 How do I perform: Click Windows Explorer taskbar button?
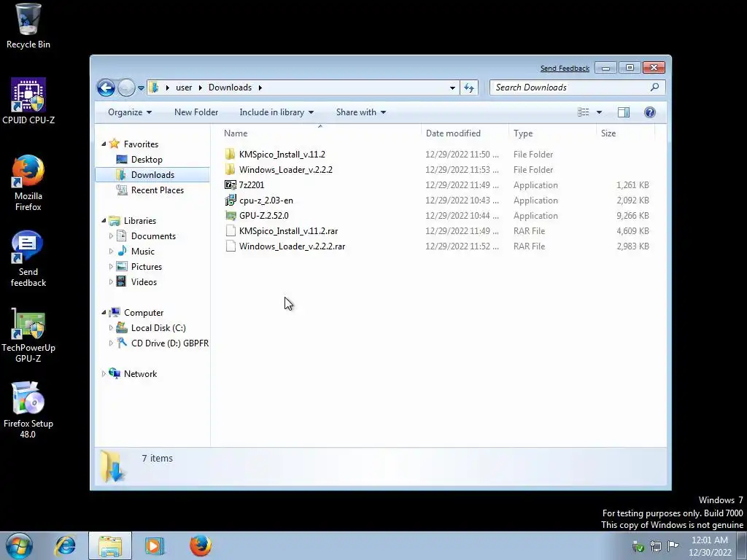point(110,545)
